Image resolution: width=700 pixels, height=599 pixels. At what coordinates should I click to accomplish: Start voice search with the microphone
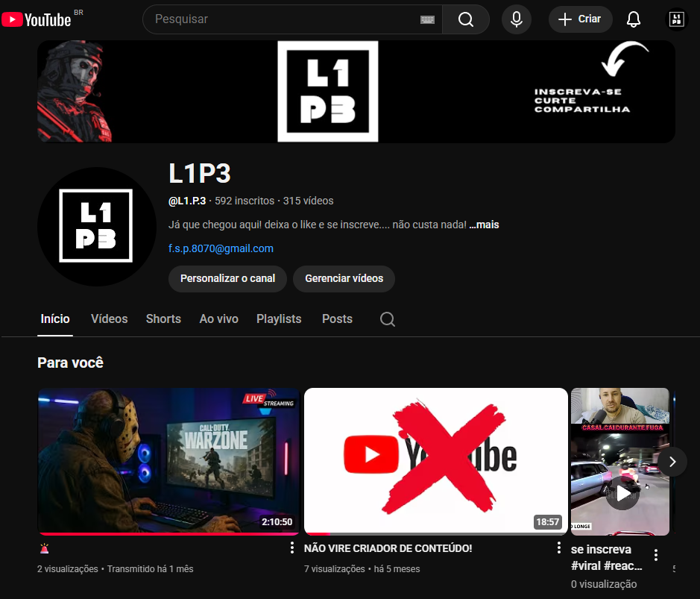[517, 19]
